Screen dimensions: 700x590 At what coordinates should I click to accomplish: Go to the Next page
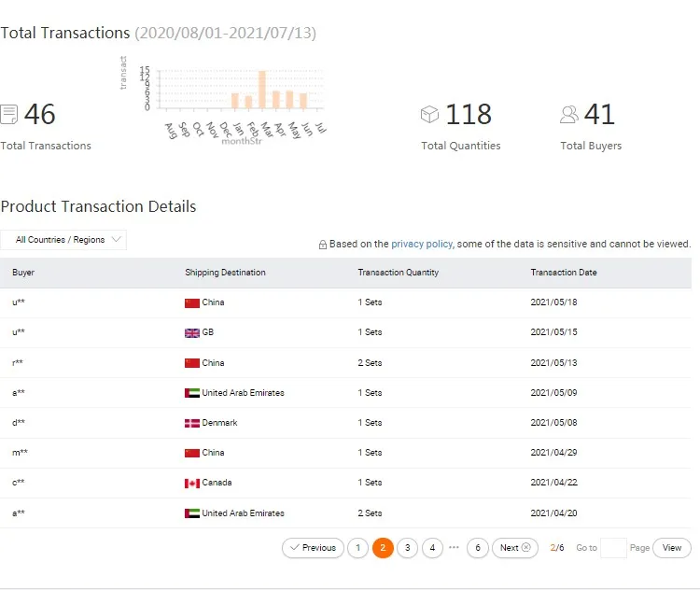pos(515,548)
